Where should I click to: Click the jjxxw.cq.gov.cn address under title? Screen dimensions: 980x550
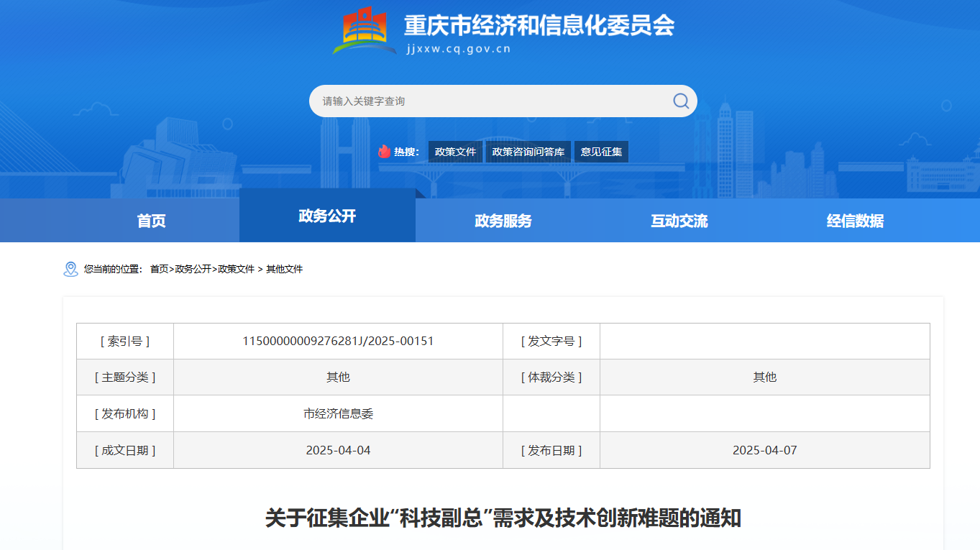point(458,49)
